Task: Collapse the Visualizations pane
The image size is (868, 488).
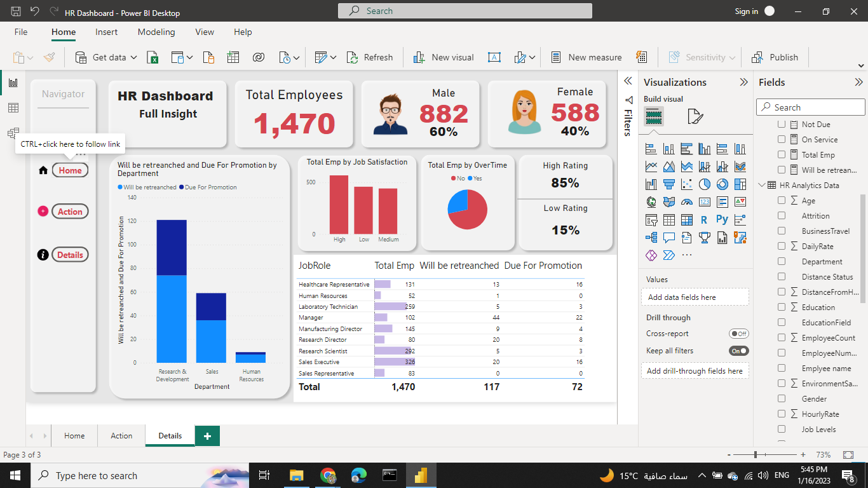Action: coord(743,82)
